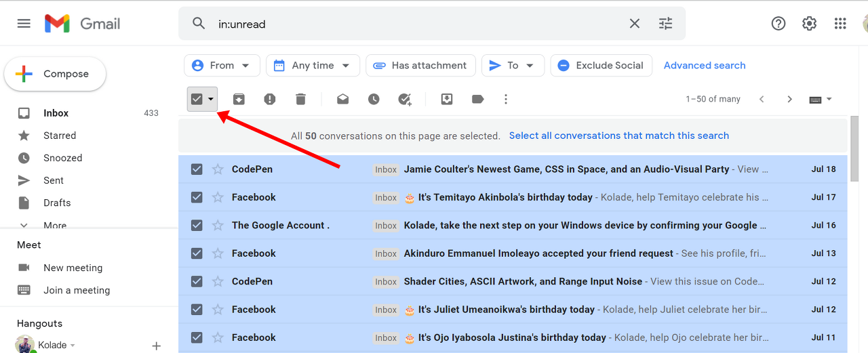This screenshot has width=868, height=353.
Task: Open the Settings gear
Action: 809,24
